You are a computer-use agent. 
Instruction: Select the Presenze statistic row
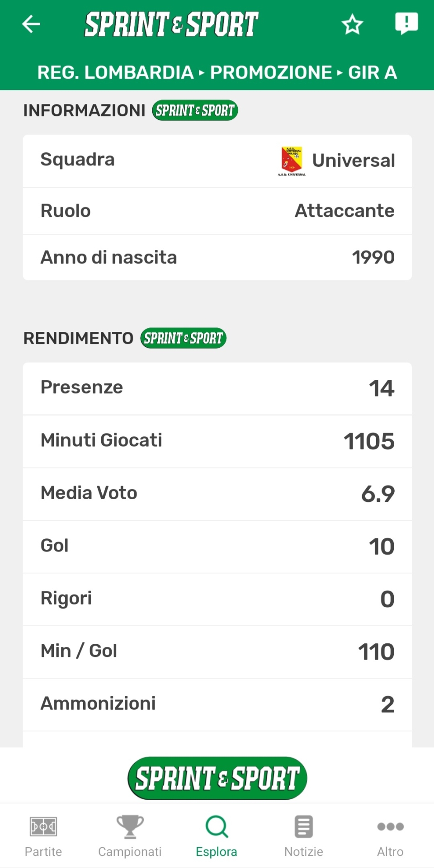pyautogui.click(x=217, y=388)
